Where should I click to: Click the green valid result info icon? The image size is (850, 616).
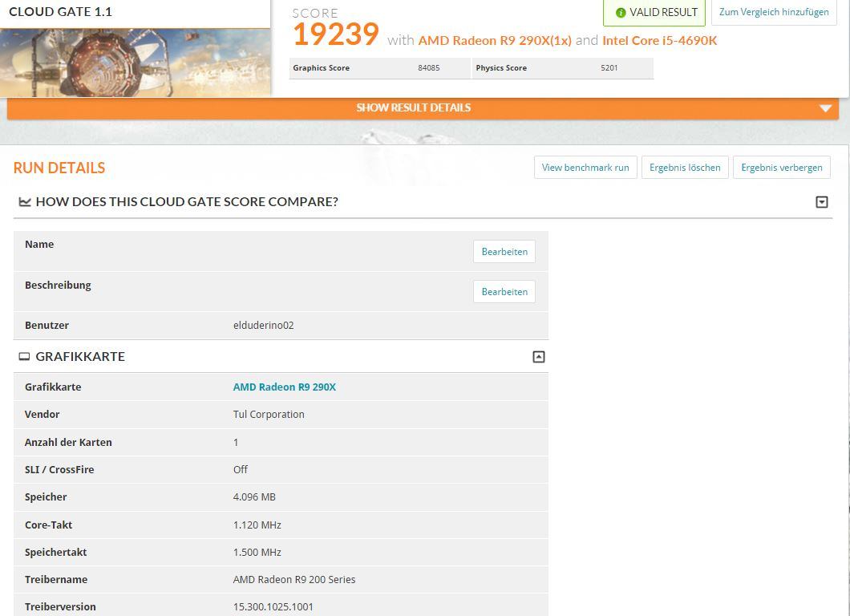621,13
